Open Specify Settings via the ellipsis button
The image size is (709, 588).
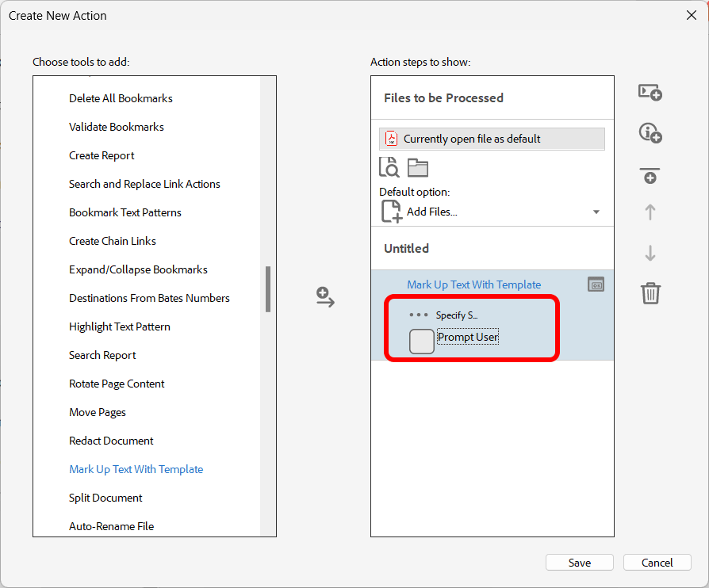point(419,315)
